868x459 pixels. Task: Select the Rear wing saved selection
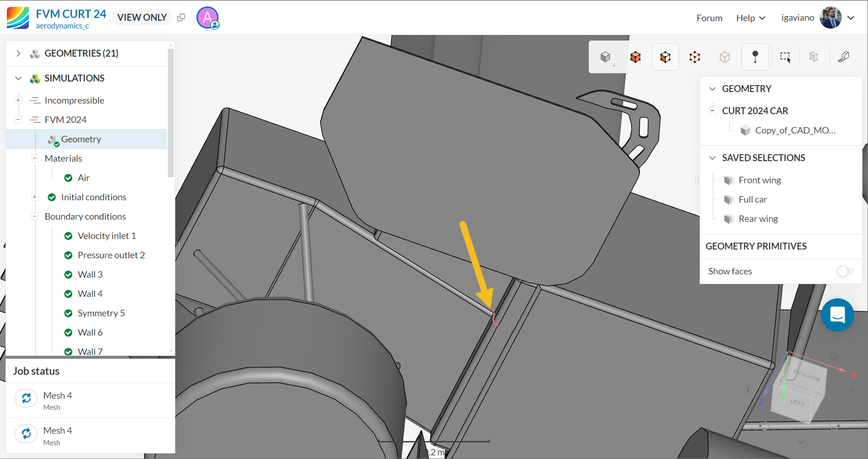(758, 219)
